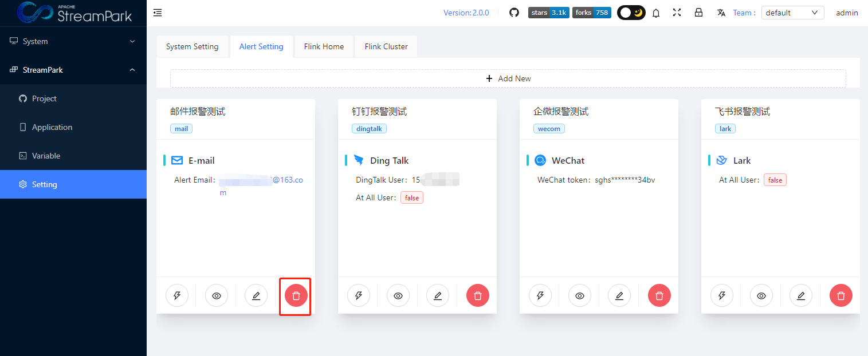
Task: View details of mail alert via eye icon
Action: click(217, 296)
